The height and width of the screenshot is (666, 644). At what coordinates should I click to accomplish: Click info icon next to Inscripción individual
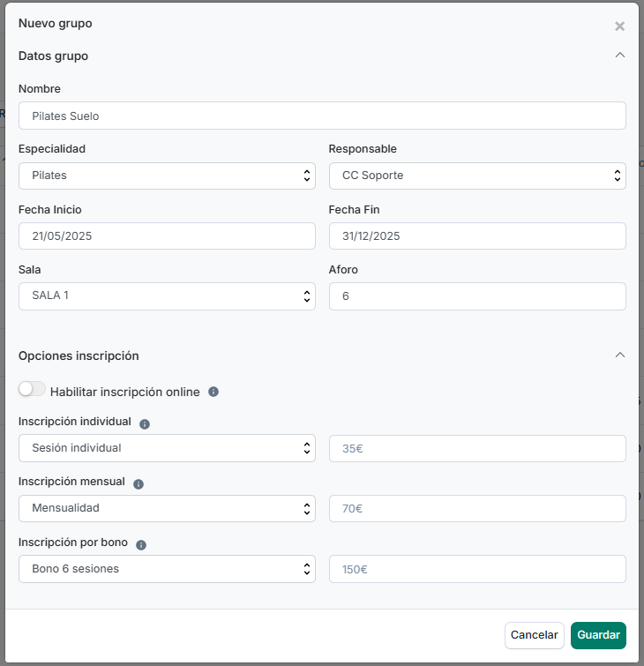coord(145,424)
